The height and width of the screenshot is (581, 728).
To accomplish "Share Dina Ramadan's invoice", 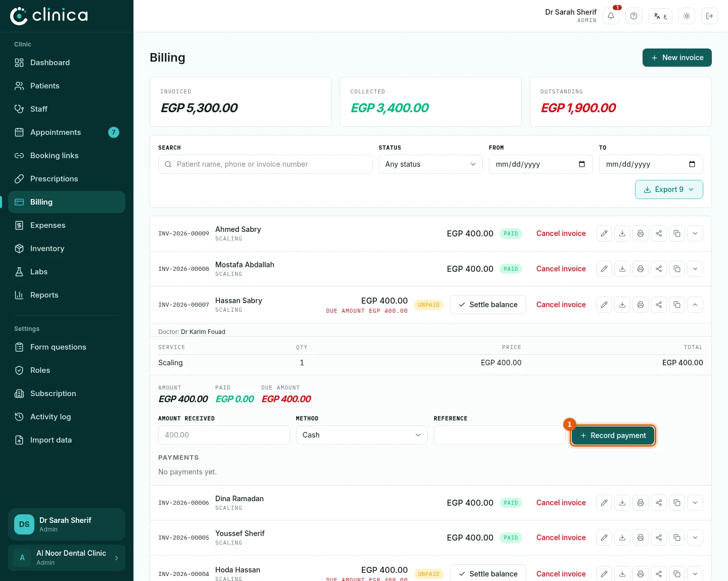I will pos(659,503).
